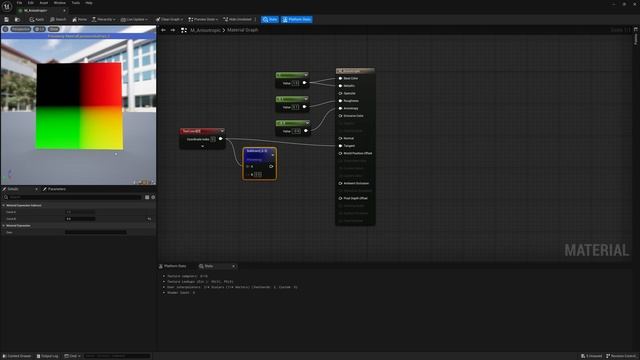640x360 pixels.
Task: Open the Lit view mode dropdown
Action: point(40,29)
